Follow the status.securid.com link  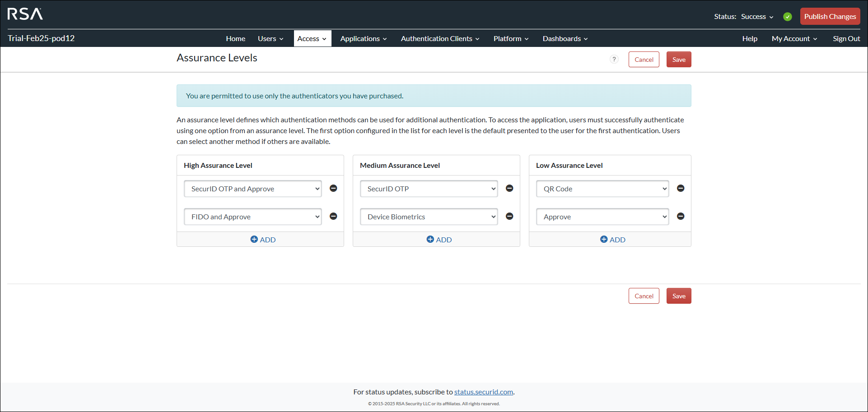(x=483, y=392)
